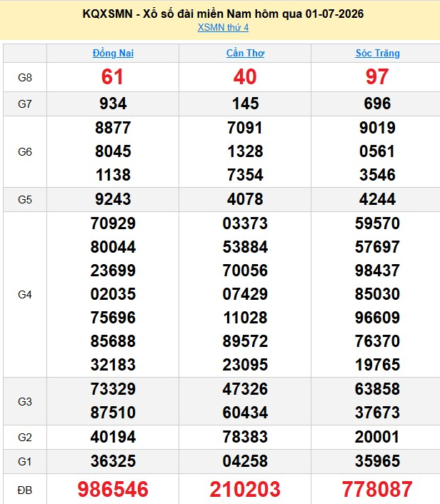Open the Đồng Nai province link
Image resolution: width=440 pixels, height=504 pixels.
[113, 53]
